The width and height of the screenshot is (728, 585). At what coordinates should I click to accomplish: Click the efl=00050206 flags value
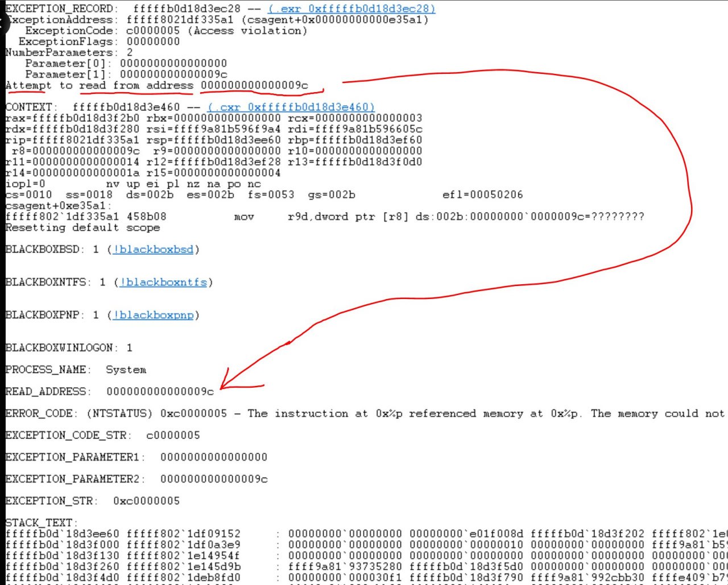pyautogui.click(x=482, y=194)
